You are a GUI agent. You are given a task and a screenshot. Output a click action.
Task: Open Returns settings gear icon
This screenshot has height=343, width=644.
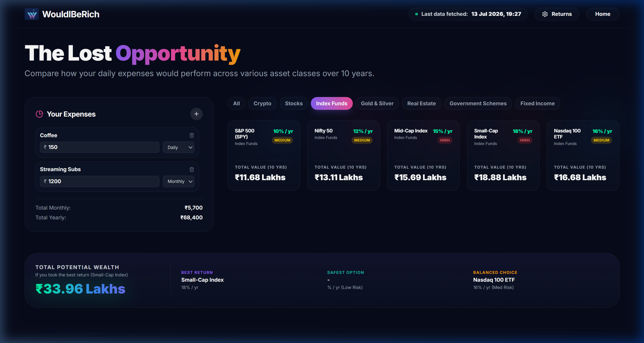(x=545, y=14)
